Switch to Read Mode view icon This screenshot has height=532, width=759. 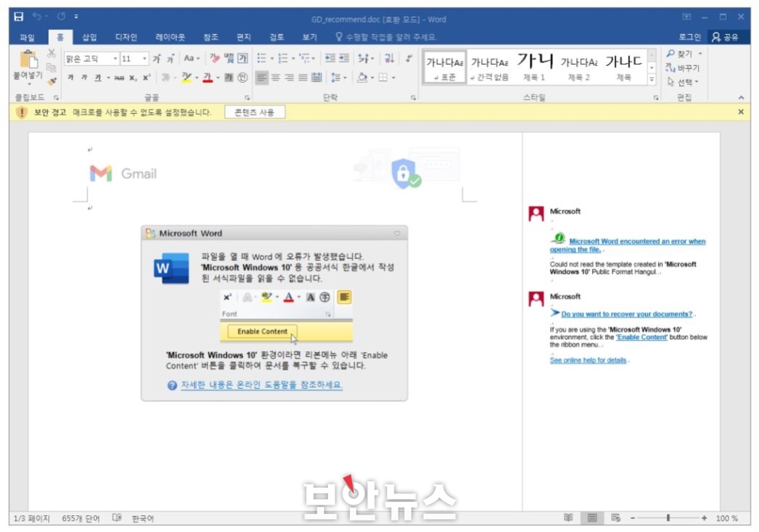(568, 518)
